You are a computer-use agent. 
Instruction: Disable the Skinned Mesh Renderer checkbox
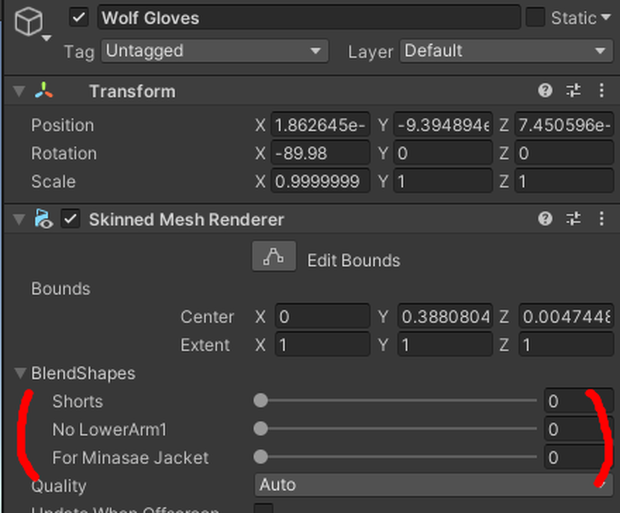70,219
